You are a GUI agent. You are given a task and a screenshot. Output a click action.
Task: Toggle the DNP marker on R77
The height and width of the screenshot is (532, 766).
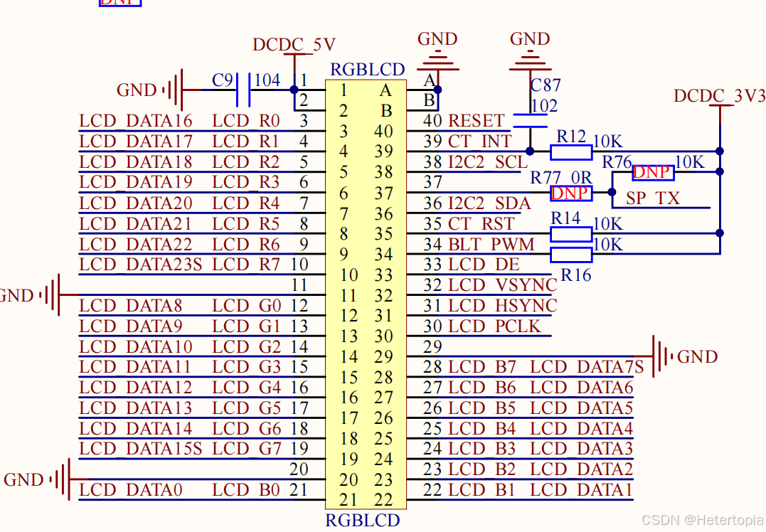click(571, 193)
